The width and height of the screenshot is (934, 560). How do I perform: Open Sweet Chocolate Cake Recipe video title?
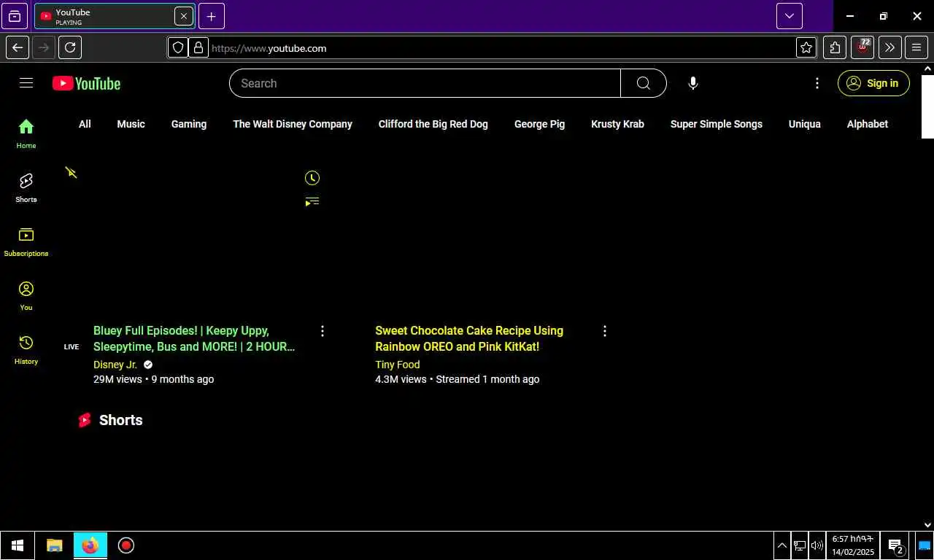pyautogui.click(x=469, y=338)
